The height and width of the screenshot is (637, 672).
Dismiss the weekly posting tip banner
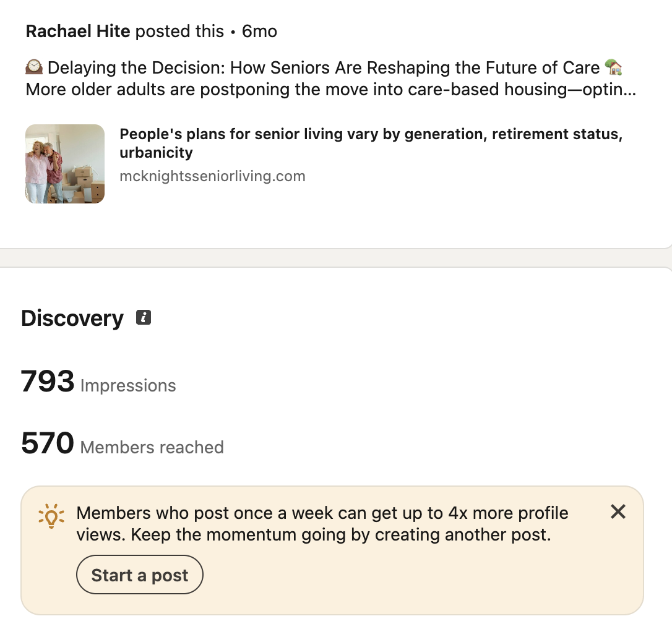point(618,511)
